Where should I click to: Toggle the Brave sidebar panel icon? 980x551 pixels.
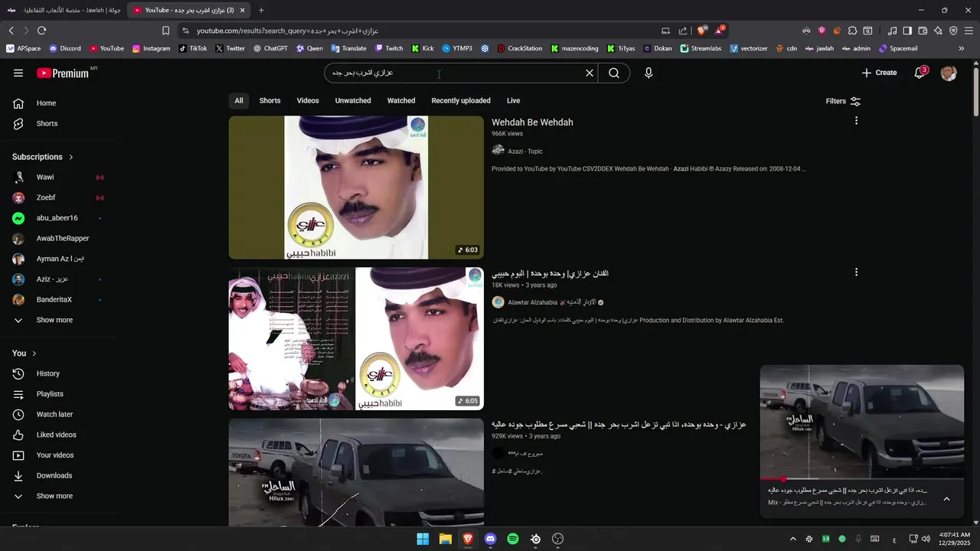(907, 31)
